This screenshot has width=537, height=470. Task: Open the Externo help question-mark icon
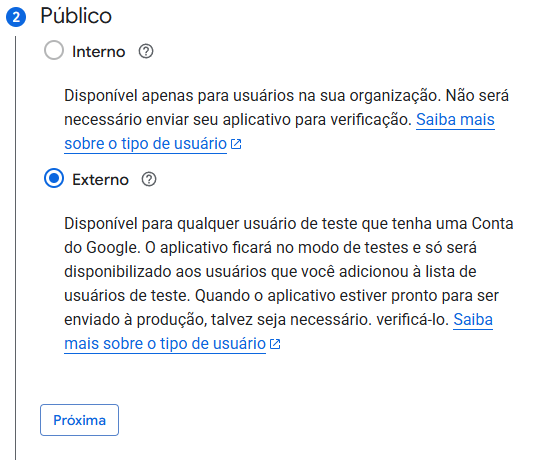[x=149, y=180]
